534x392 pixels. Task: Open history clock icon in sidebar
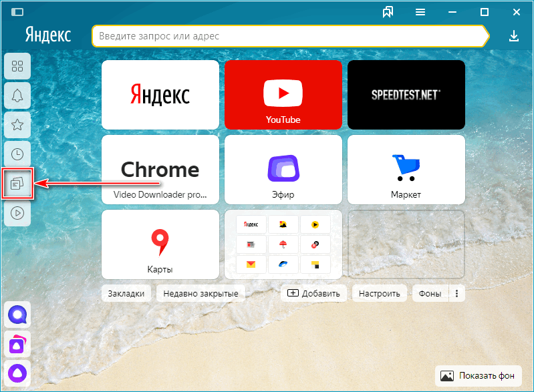tap(17, 154)
